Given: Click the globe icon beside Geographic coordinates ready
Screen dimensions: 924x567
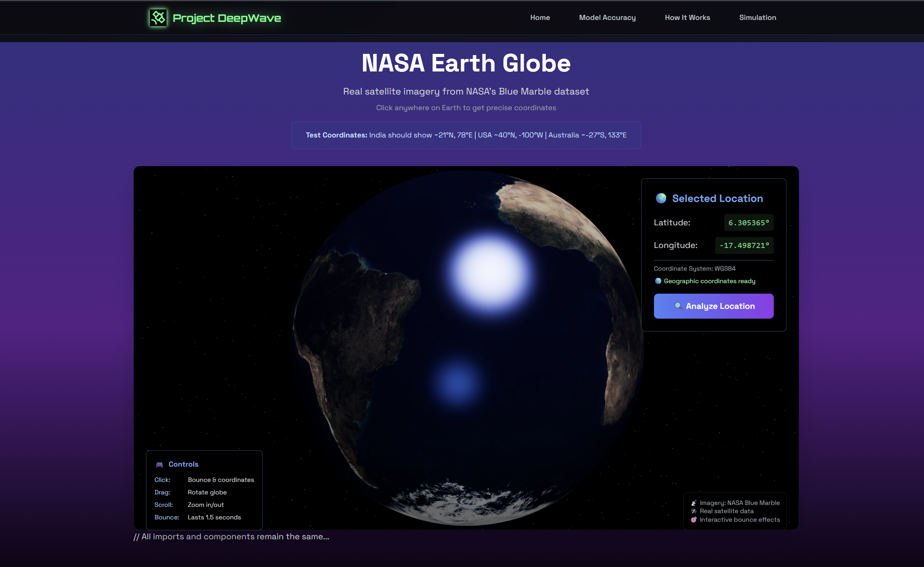Looking at the screenshot, I should point(658,281).
